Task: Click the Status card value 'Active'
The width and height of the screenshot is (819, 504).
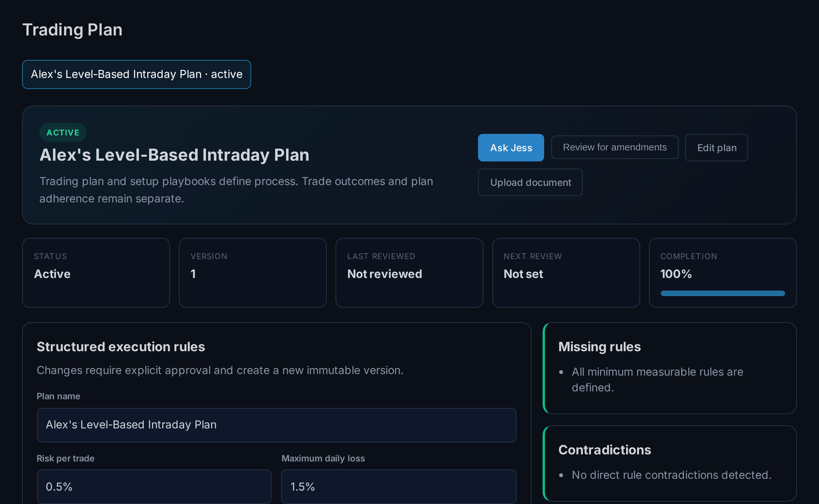Action: pos(52,274)
